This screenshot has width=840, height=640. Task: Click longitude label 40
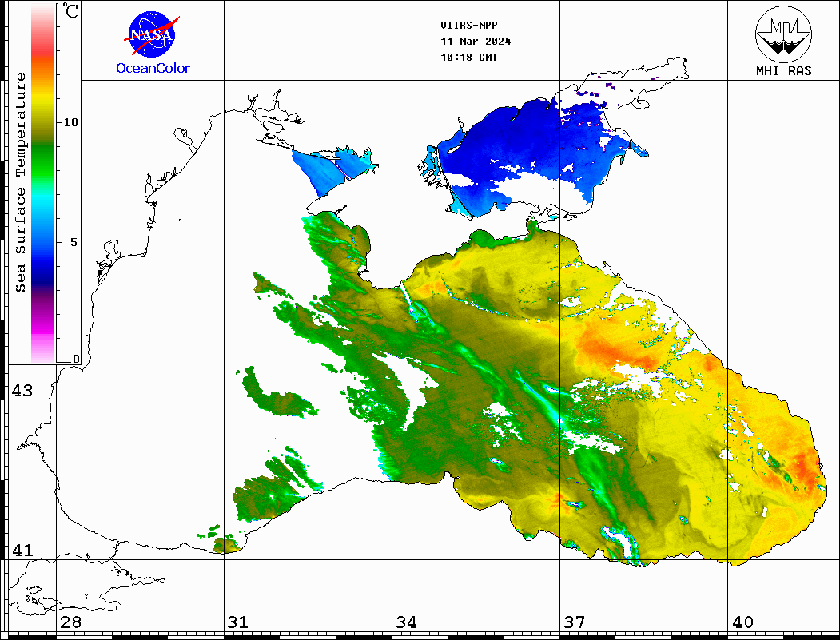[x=742, y=622]
